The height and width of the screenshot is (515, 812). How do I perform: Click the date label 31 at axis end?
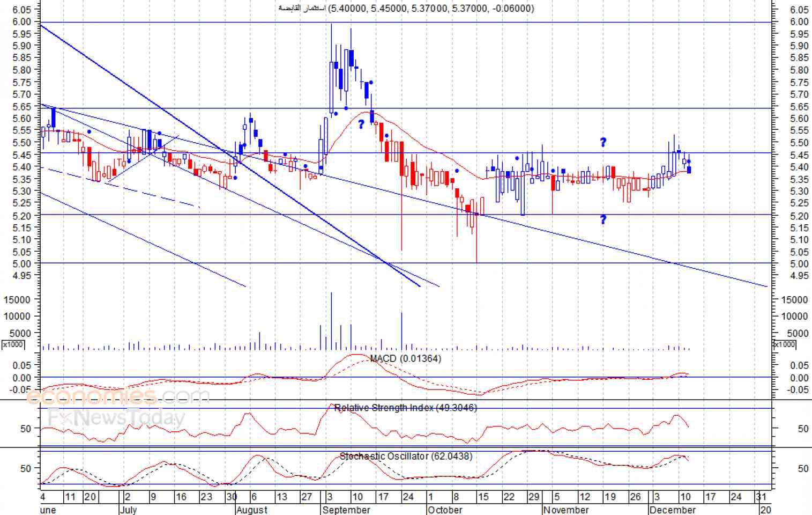[761, 497]
